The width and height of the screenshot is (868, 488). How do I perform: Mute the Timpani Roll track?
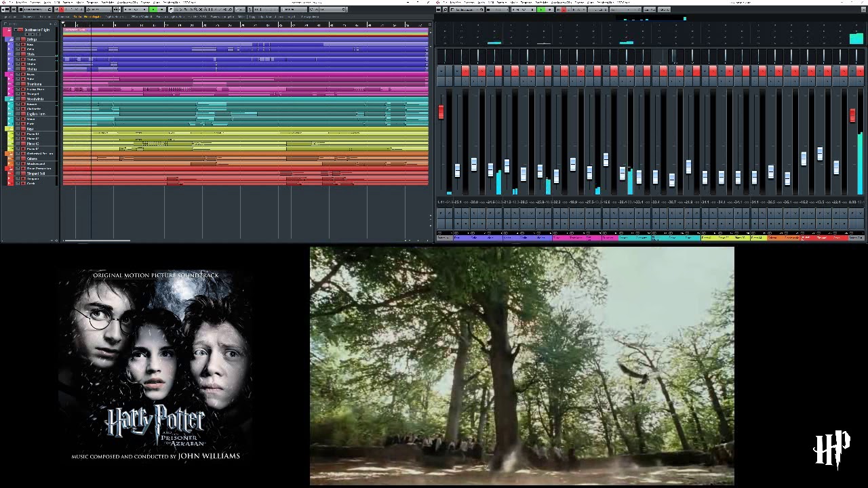click(18, 174)
